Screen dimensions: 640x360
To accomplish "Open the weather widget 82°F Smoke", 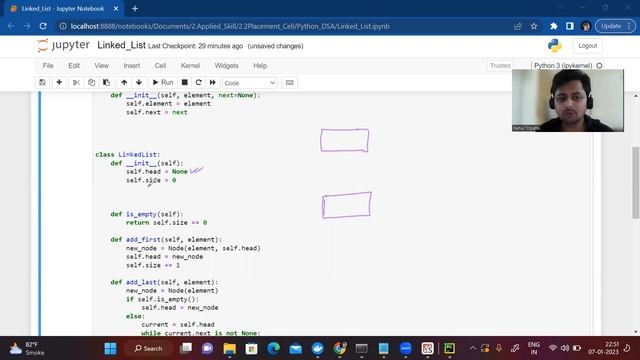I will click(27, 349).
